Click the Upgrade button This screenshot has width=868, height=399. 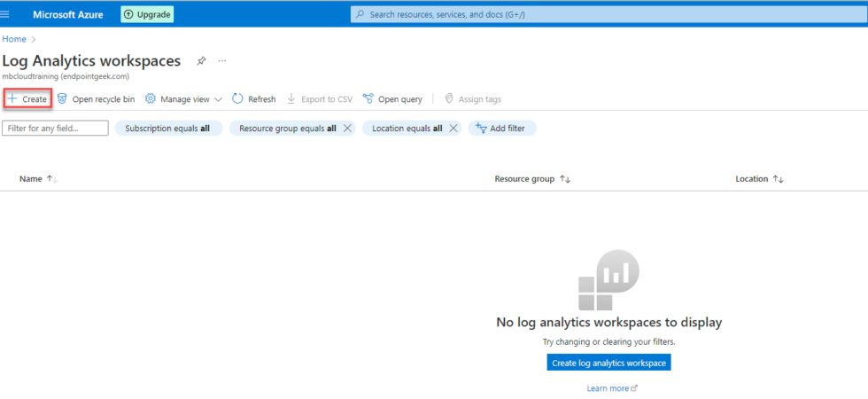[147, 14]
